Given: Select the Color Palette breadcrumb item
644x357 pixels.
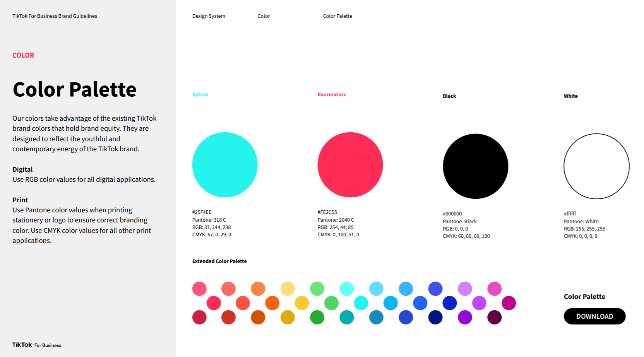Looking at the screenshot, I should point(337,16).
